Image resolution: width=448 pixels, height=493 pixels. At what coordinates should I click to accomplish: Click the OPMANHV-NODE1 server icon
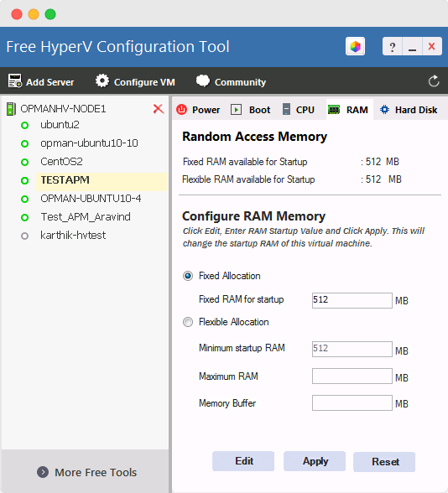[11, 109]
